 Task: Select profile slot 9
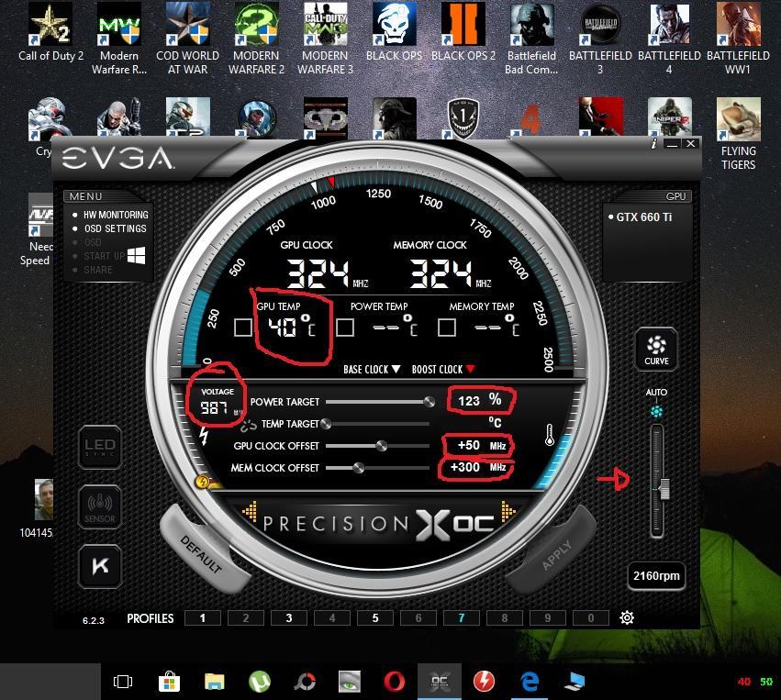547,617
